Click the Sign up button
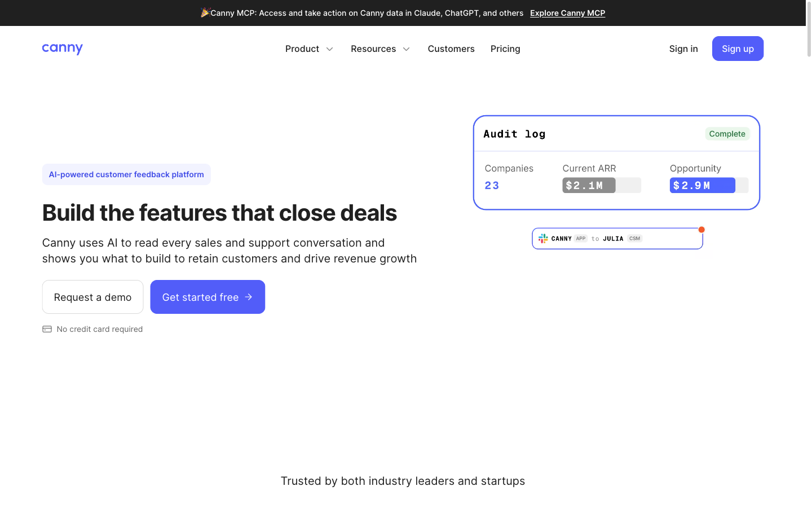Screen dimensions: 812x508 tap(738, 49)
